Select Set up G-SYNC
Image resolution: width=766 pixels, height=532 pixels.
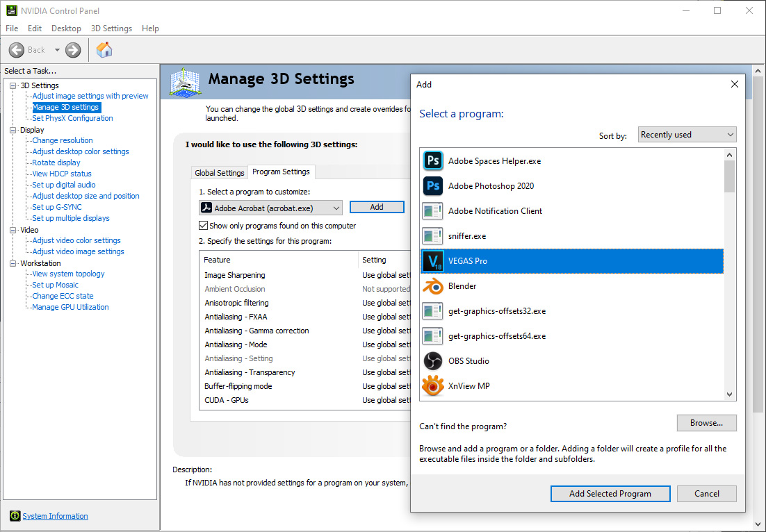click(x=57, y=207)
